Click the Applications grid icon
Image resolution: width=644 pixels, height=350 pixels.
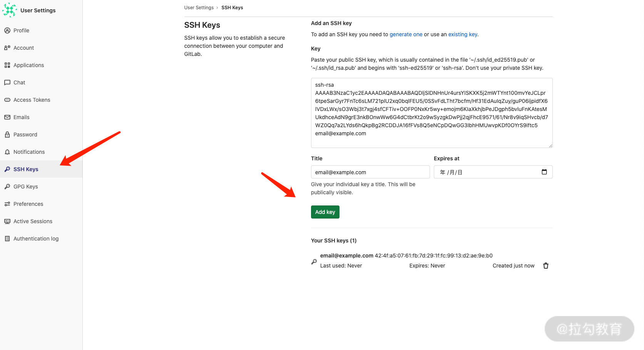click(7, 65)
